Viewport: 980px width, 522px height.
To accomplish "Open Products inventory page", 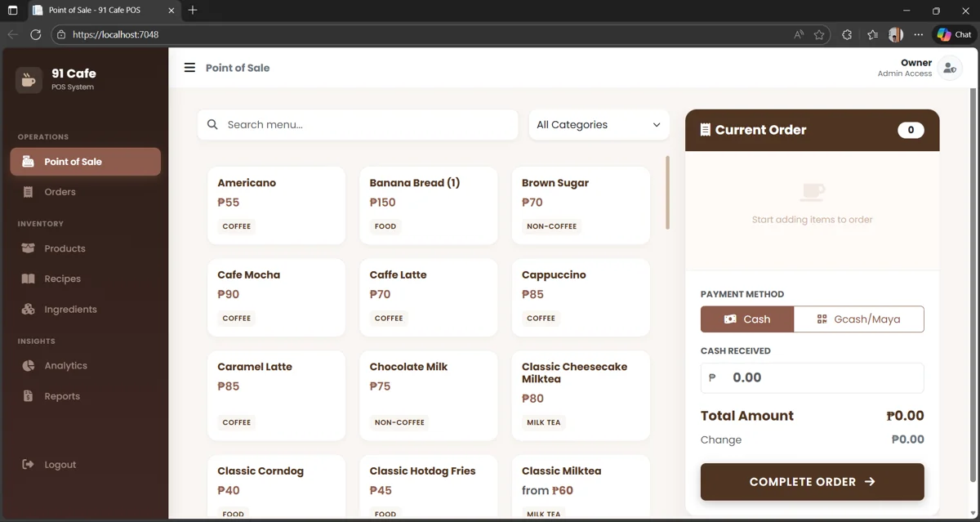I will [85, 248].
